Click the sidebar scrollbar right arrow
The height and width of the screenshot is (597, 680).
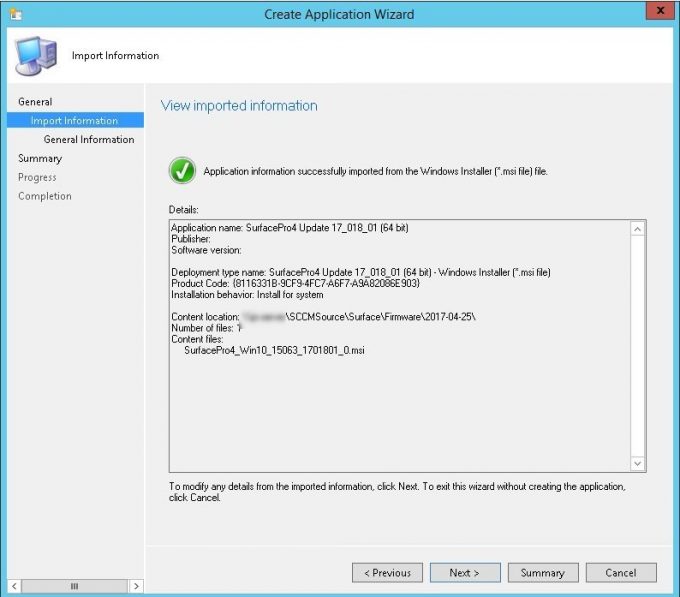click(x=136, y=586)
